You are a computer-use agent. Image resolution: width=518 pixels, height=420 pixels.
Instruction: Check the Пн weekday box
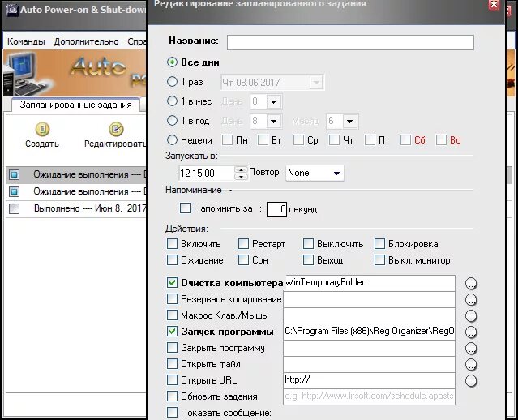click(227, 140)
